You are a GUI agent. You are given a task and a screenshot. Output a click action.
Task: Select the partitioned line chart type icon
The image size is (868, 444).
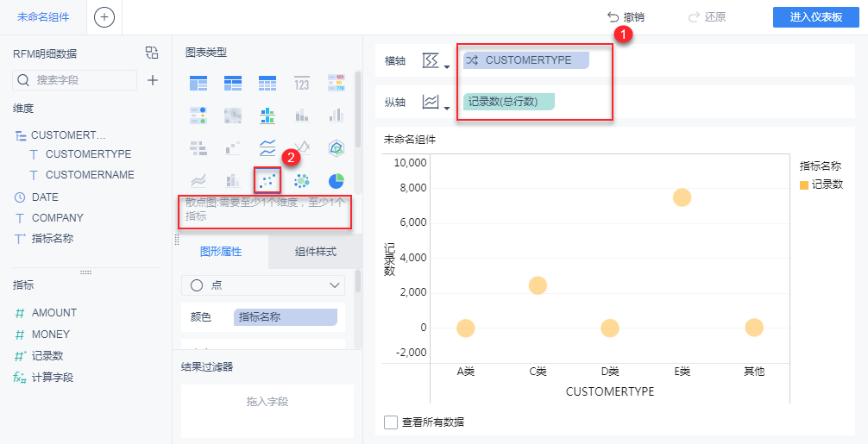point(267,147)
